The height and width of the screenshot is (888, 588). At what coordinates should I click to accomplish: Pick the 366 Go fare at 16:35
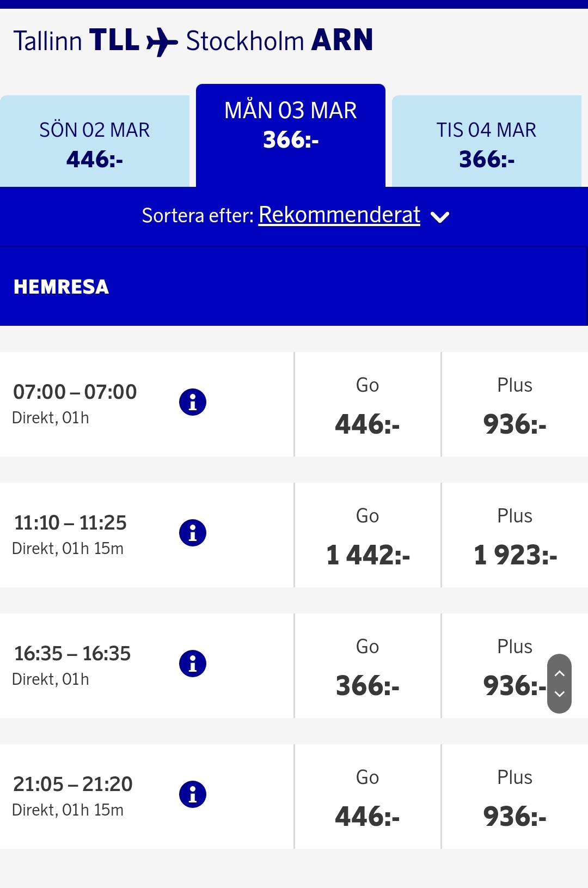(367, 666)
